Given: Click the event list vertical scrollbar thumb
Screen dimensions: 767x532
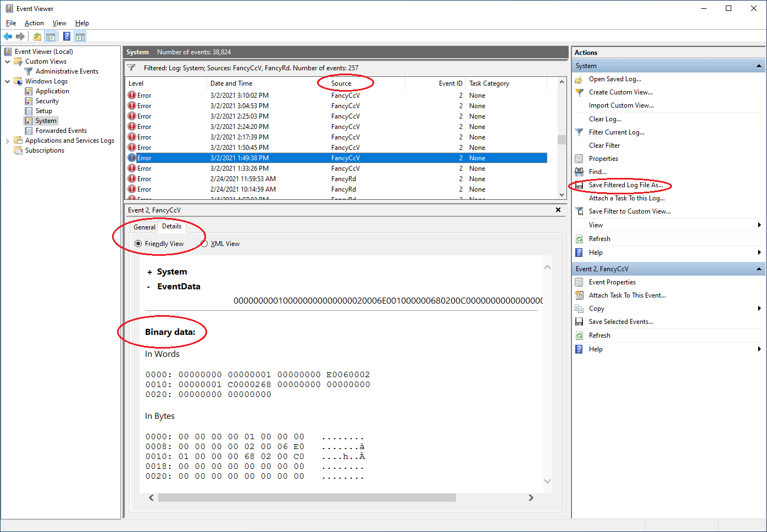Looking at the screenshot, I should pos(562,139).
